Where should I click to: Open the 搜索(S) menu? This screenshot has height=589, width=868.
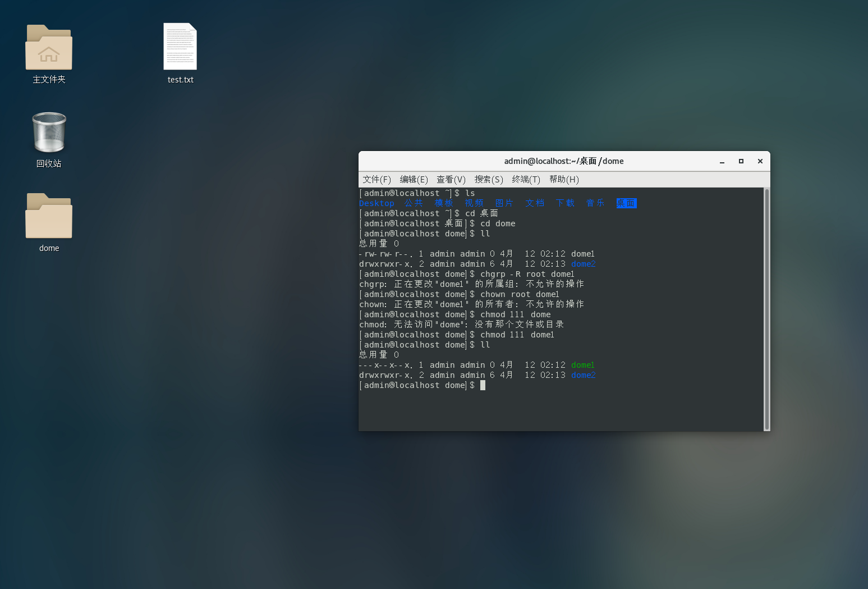488,179
